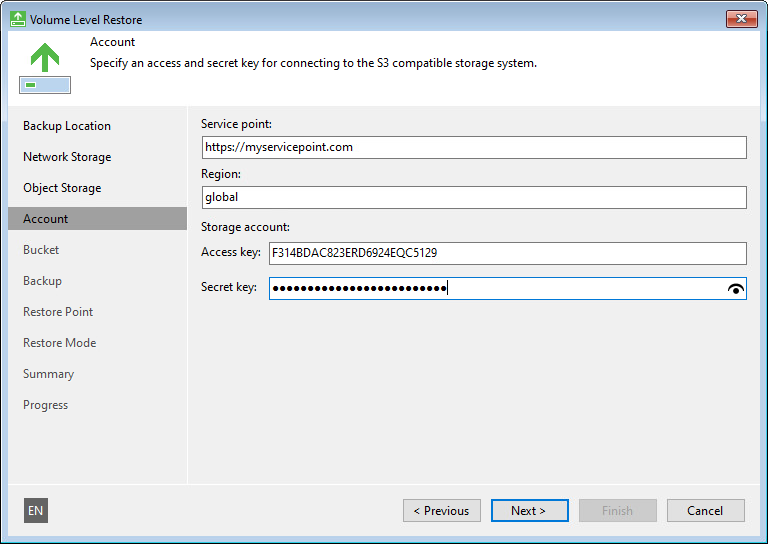Cancel the restore wizard
This screenshot has height=544, width=768.
point(706,511)
